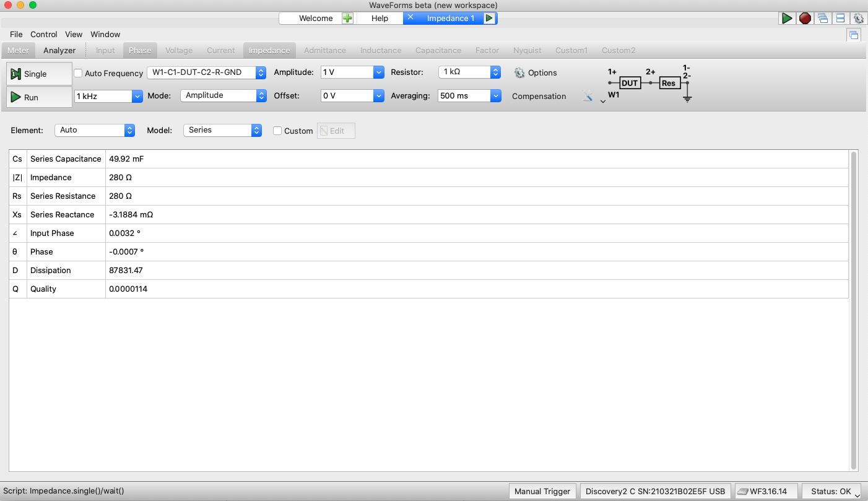Switch to the Welcome tab
This screenshot has width=868, height=501.
coord(316,19)
